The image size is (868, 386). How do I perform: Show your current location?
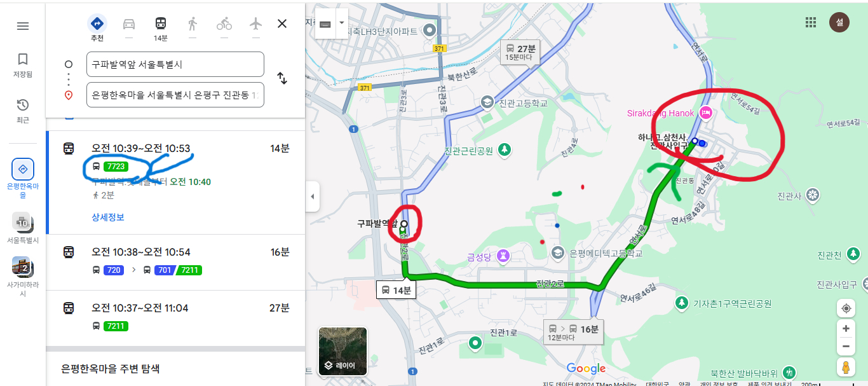click(846, 308)
